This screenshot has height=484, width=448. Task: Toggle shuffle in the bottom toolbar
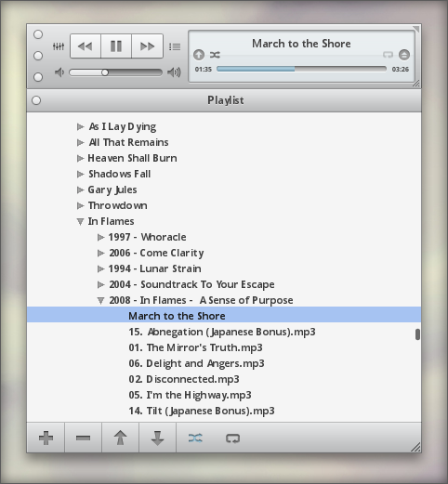coord(195,438)
